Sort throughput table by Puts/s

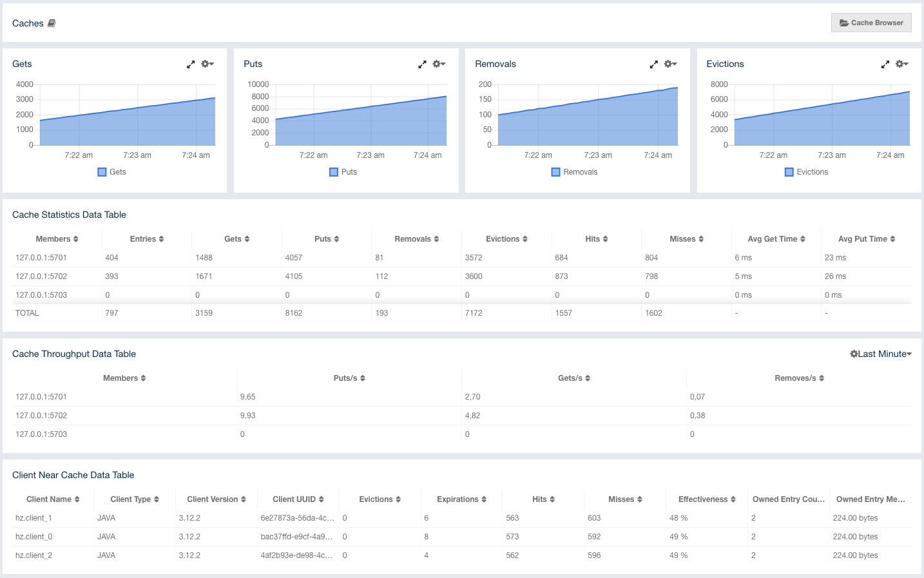click(x=349, y=378)
